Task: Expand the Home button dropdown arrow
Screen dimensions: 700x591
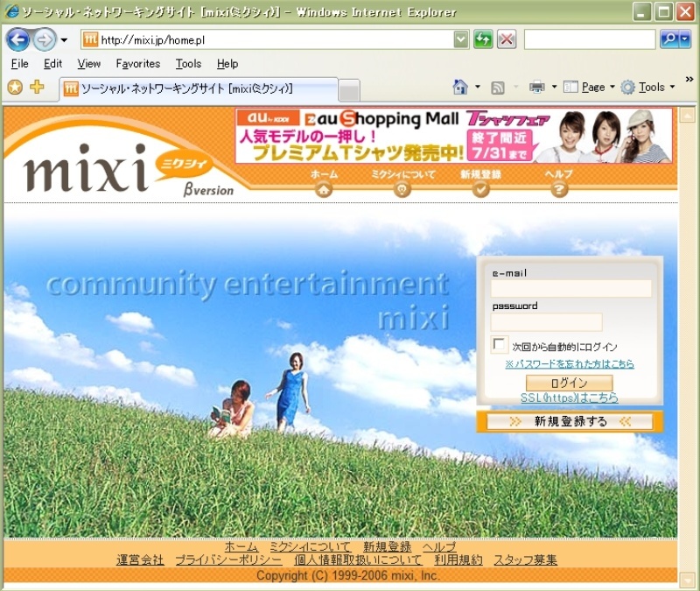Action: point(477,87)
